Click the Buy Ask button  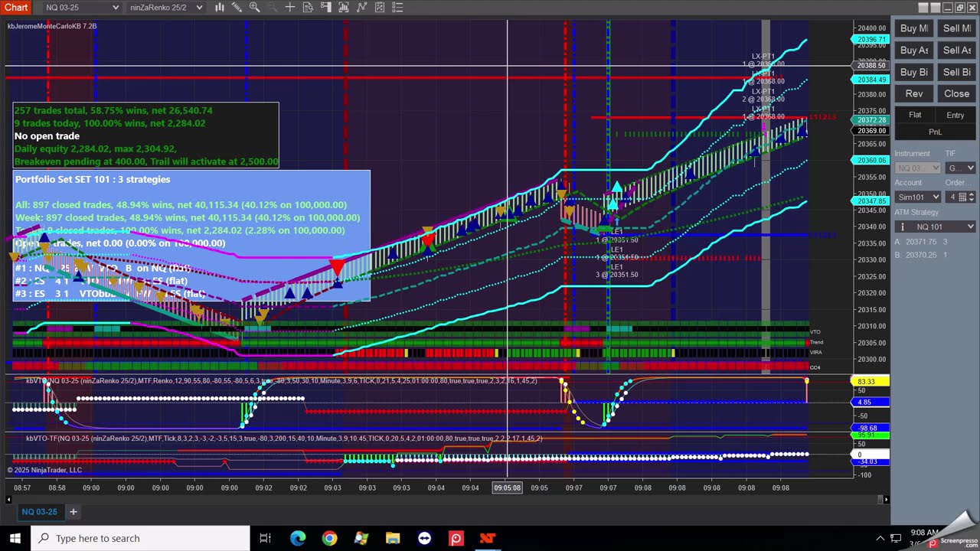click(x=913, y=51)
